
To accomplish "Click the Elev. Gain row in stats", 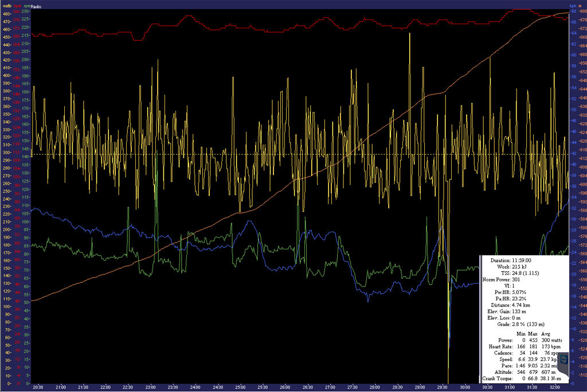I will click(x=511, y=311).
